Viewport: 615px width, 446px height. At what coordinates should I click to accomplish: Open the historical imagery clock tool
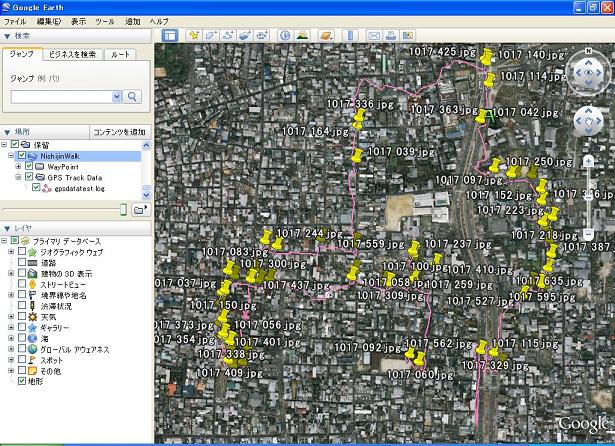coord(285,36)
